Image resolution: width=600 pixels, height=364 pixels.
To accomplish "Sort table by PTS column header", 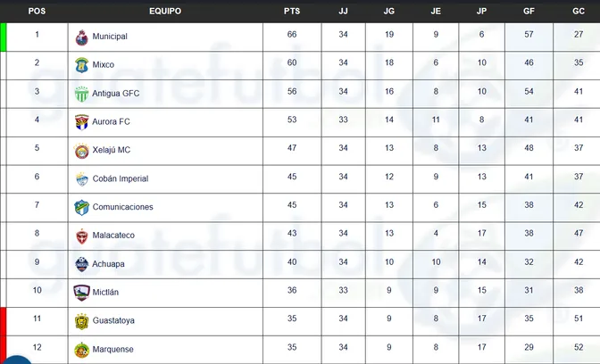I will [292, 11].
